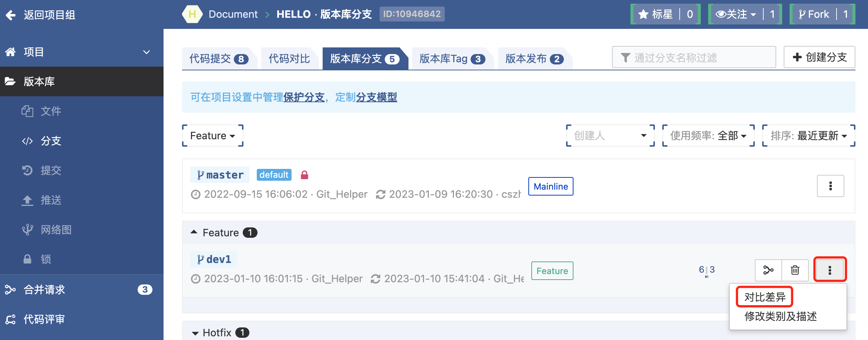The width and height of the screenshot is (868, 340).
Task: Open the Lock (锁) sidebar item
Action: (46, 259)
